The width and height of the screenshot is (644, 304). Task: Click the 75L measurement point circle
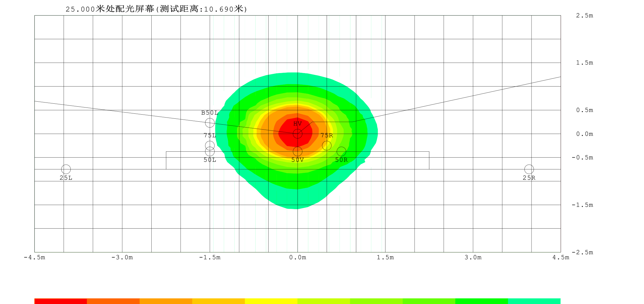coord(210,146)
